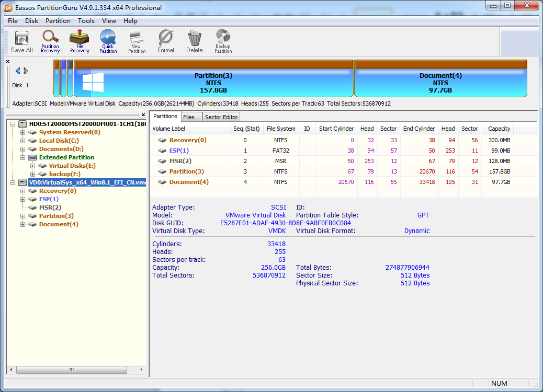Image resolution: width=543 pixels, height=392 pixels.
Task: Collapse the HD0 disk node
Action: 13,124
